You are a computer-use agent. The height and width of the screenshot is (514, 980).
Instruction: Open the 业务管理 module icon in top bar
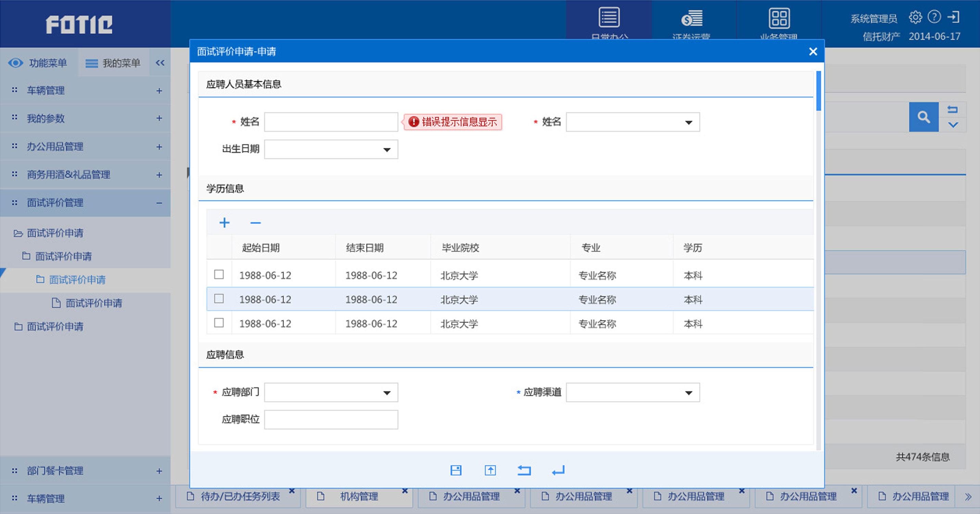coord(779,17)
